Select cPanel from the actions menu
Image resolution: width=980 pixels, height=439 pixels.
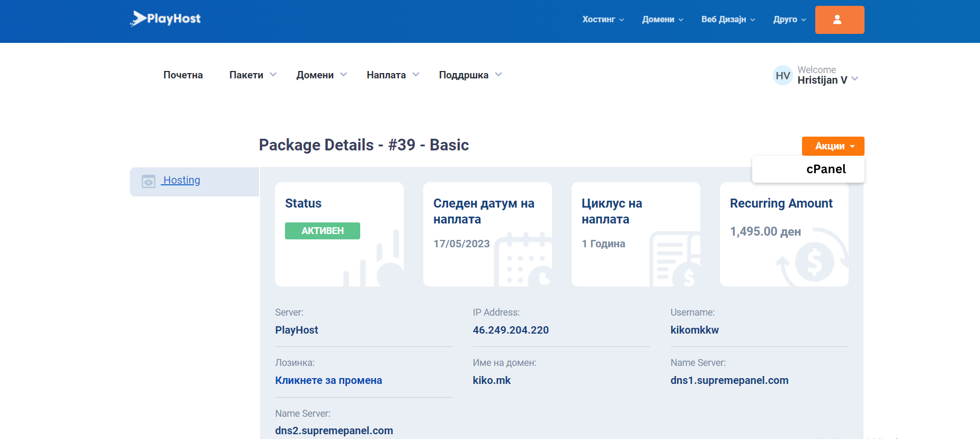[826, 169]
